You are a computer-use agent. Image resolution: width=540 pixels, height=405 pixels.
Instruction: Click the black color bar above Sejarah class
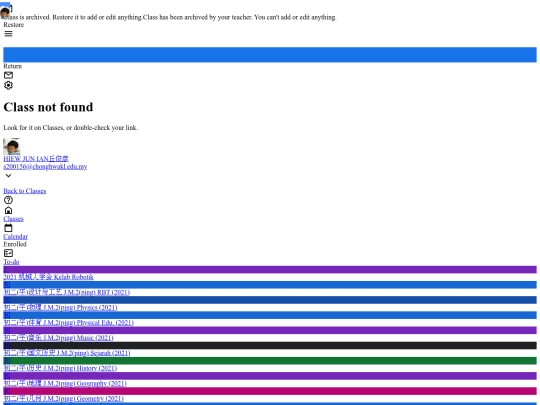click(x=270, y=345)
